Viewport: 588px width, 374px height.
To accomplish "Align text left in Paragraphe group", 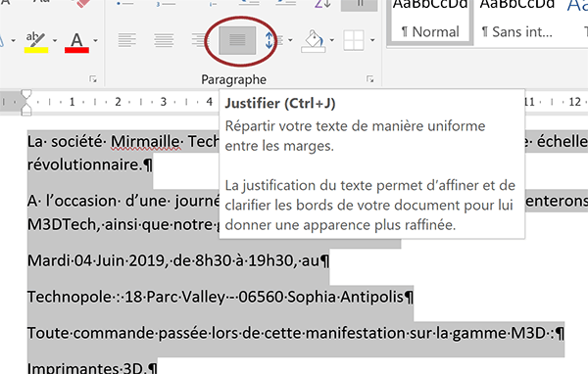I will (127, 40).
